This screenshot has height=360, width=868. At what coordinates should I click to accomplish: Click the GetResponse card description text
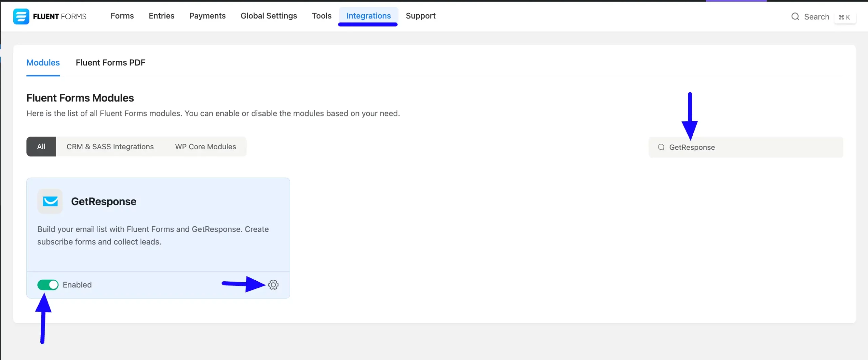(153, 235)
